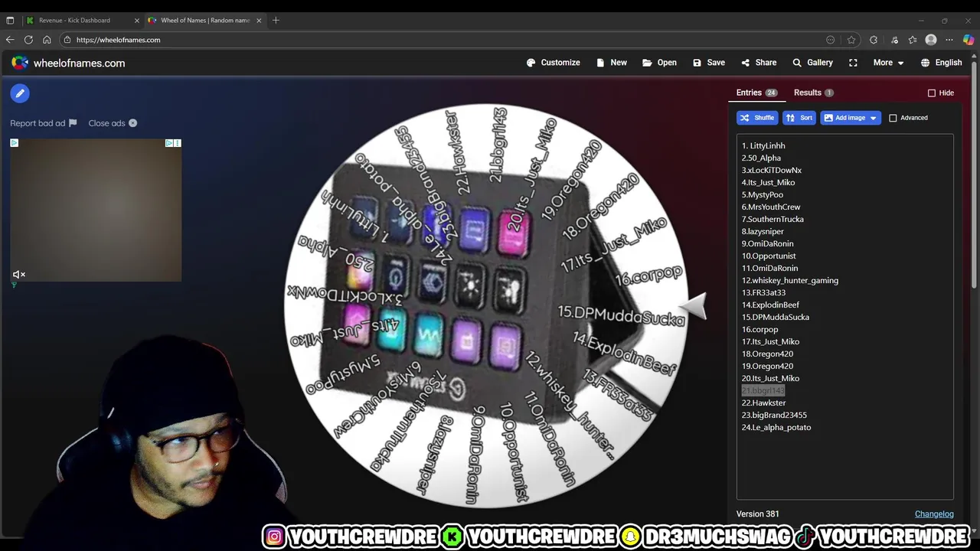This screenshot has width=980, height=551.
Task: Create a New wheel
Action: 611,63
